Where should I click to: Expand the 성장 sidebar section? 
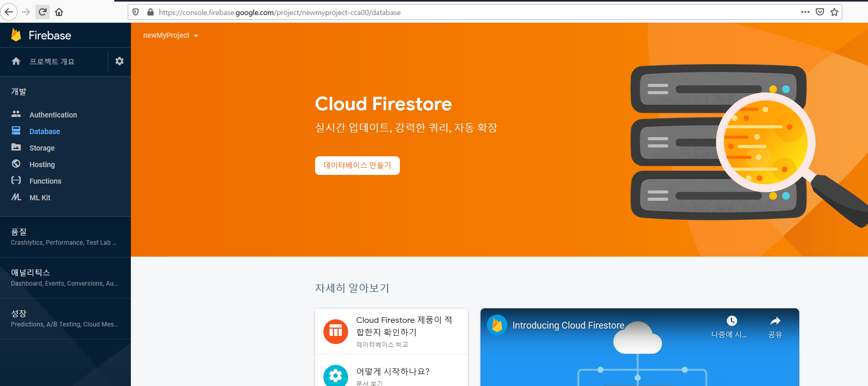pyautogui.click(x=65, y=318)
